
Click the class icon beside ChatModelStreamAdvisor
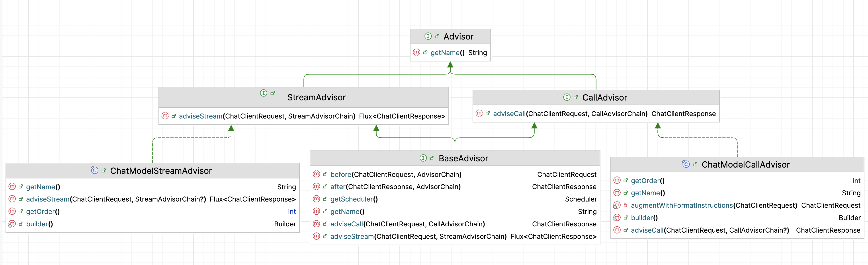(95, 170)
